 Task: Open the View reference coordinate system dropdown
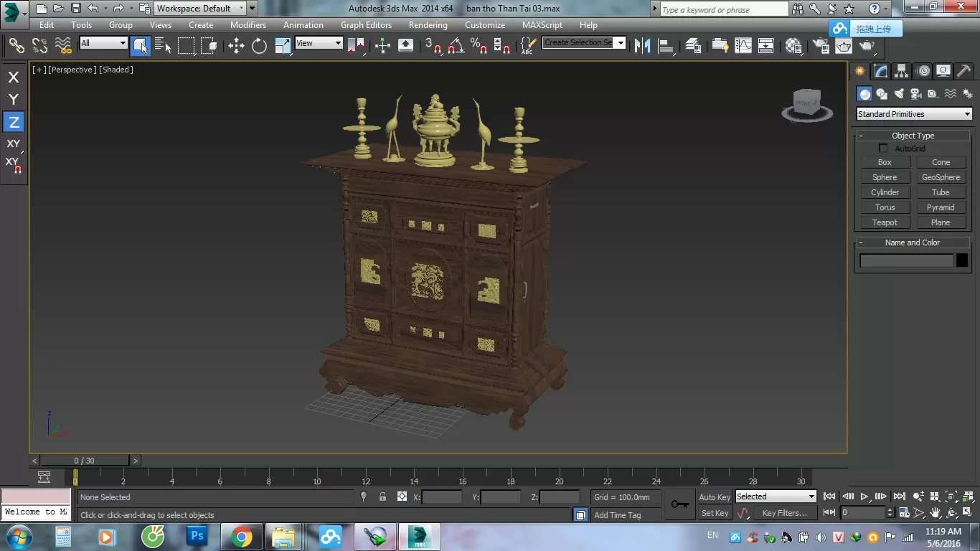tap(318, 43)
